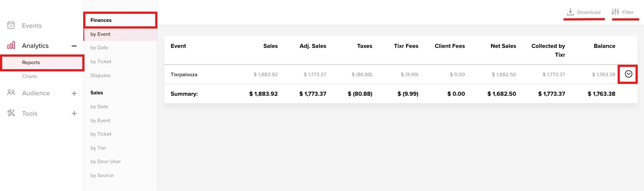Click the Tixr Fees column header
Screen dimensions: 644x191
coord(406,46)
